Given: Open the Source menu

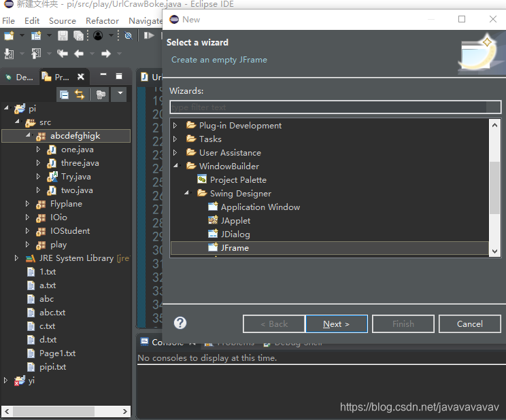Looking at the screenshot, I should [63, 21].
